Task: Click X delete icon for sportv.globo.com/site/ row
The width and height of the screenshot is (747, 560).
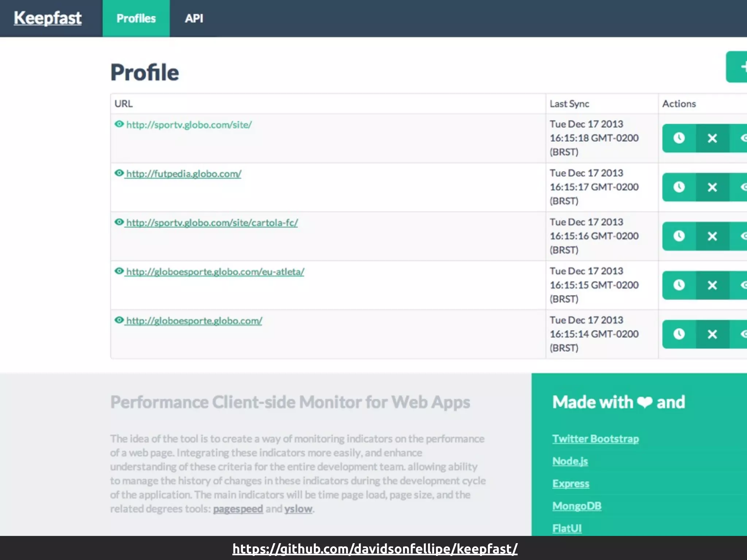Action: pyautogui.click(x=712, y=138)
